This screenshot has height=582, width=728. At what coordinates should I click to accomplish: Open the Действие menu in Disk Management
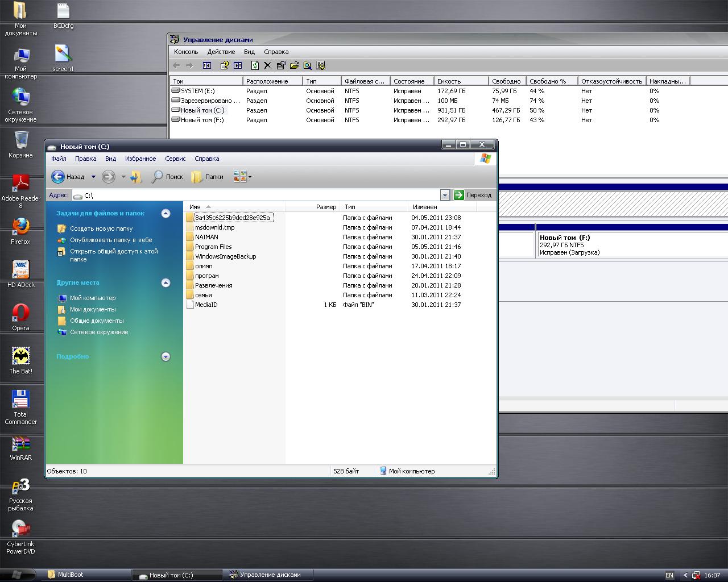(x=221, y=52)
